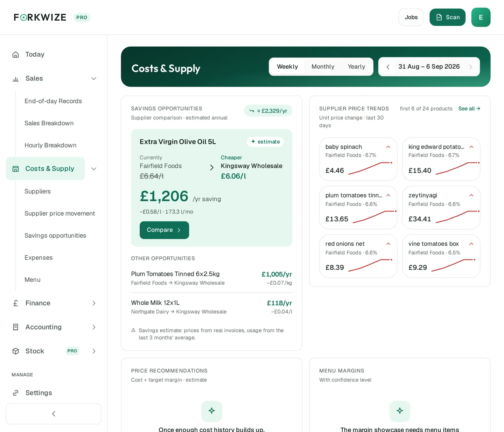
Task: Open the vine tomatoes box price card
Action: 441,256
